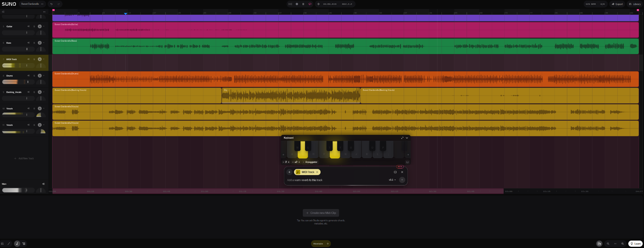Collapse the track header panel

(x=44, y=12)
